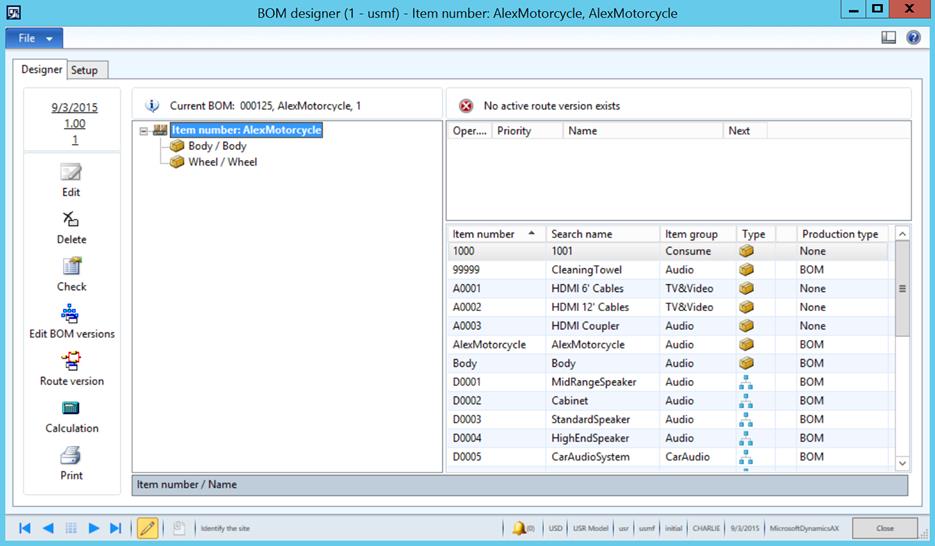This screenshot has height=546, width=935.
Task: Open the Calculation icon
Action: pos(70,408)
